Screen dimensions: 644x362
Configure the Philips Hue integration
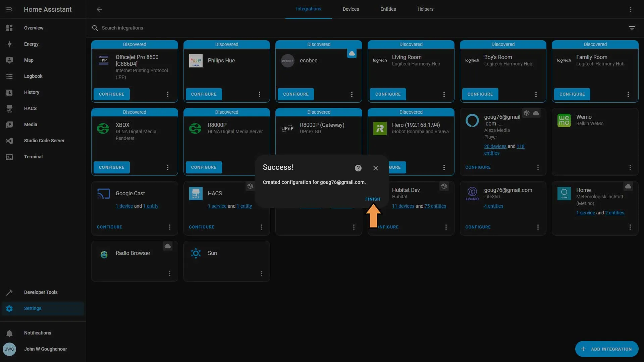pos(204,94)
